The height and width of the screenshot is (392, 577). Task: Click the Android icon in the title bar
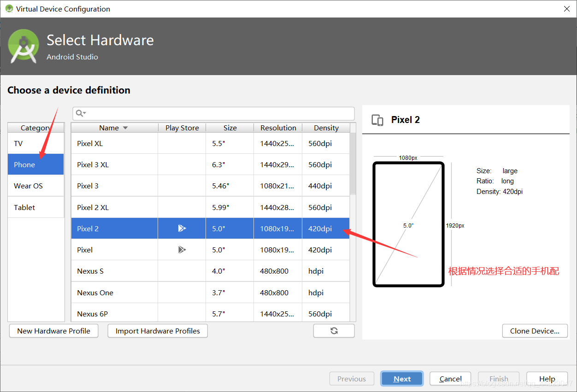coord(9,9)
